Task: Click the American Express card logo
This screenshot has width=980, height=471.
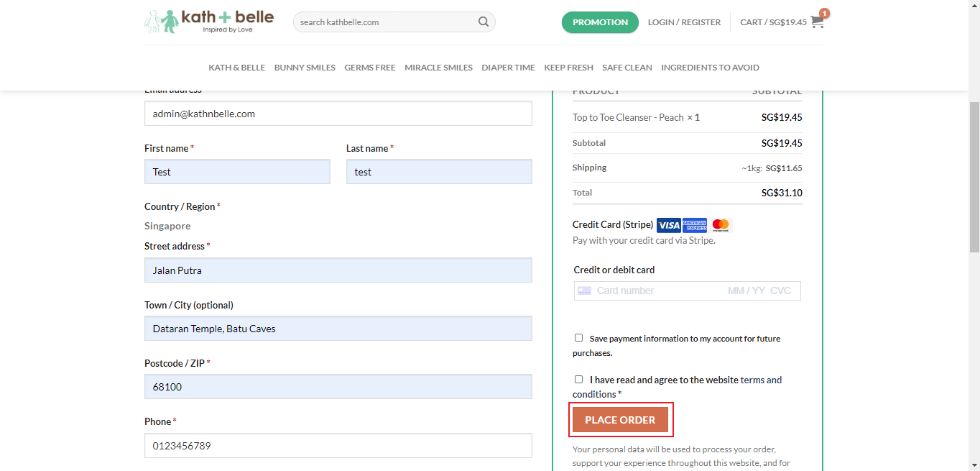Action: pos(695,225)
